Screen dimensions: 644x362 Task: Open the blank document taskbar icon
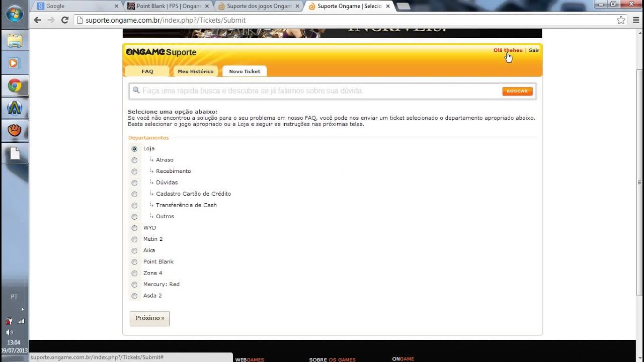point(15,153)
